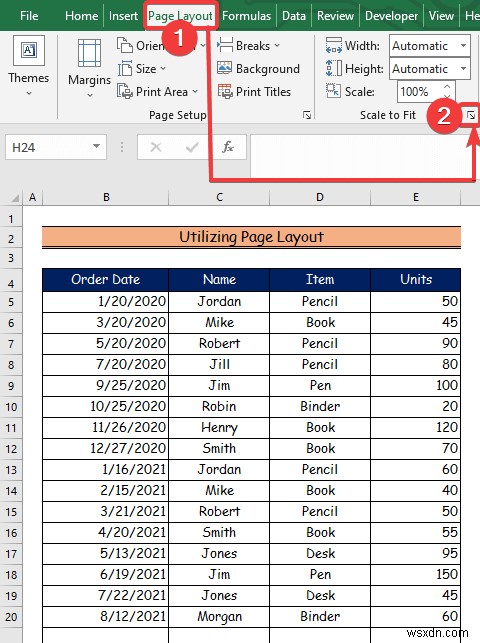Select the Units cell showing 95
480x643 pixels.
click(416, 554)
